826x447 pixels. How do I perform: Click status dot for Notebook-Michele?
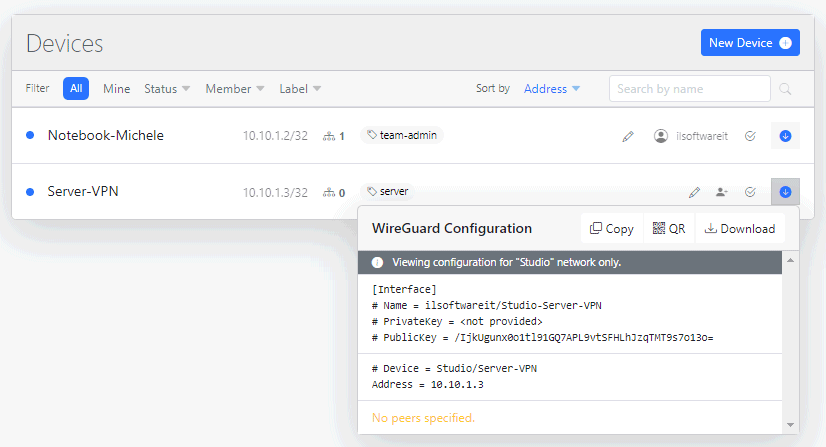(x=30, y=135)
